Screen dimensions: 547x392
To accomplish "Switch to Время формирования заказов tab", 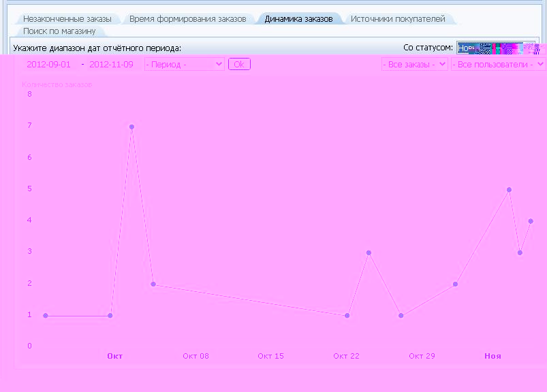I will coord(187,19).
